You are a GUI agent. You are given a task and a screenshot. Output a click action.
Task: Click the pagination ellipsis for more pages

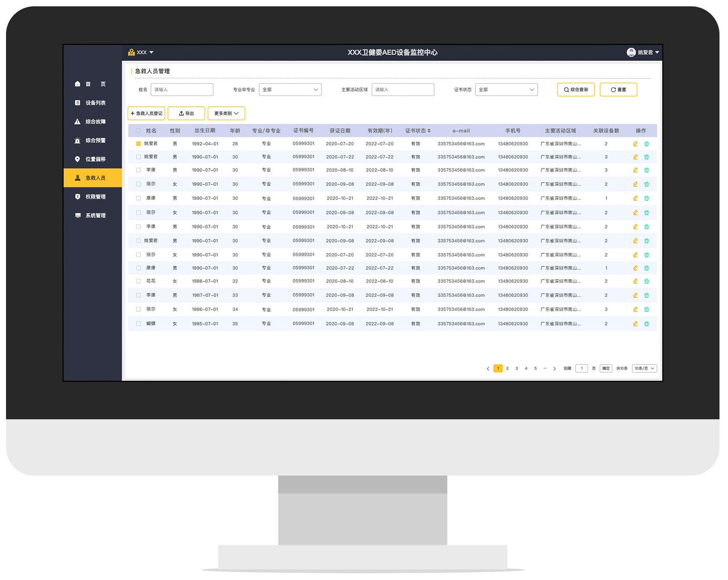[x=545, y=369]
